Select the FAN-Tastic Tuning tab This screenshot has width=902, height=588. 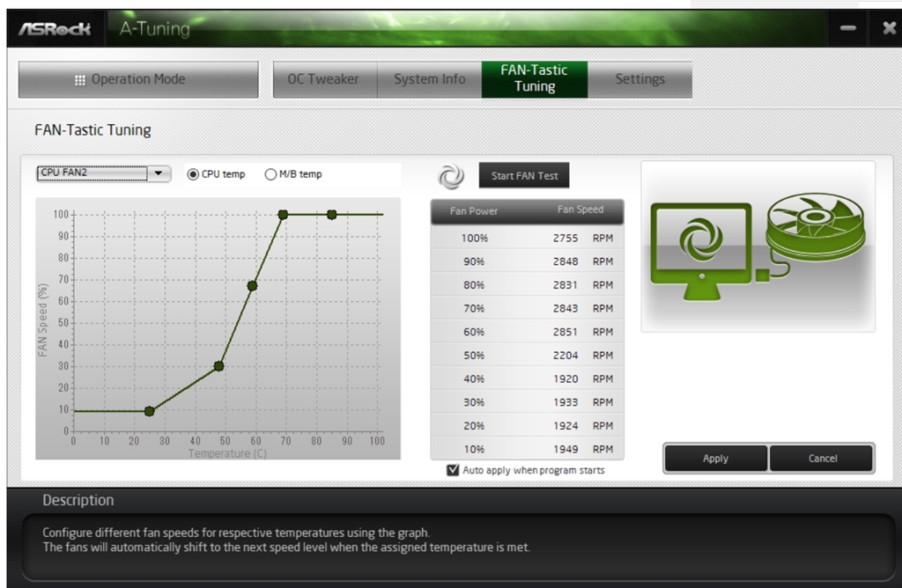click(535, 79)
